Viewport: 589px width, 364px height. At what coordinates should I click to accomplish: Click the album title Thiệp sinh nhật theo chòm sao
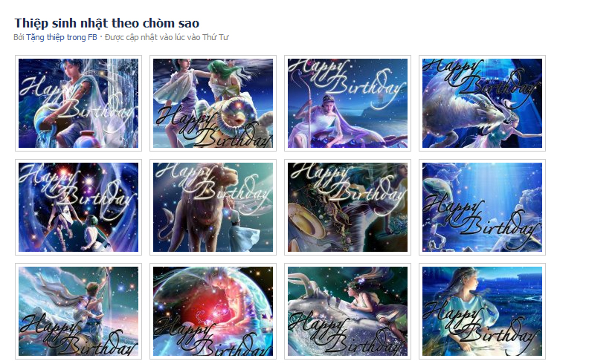[x=106, y=23]
